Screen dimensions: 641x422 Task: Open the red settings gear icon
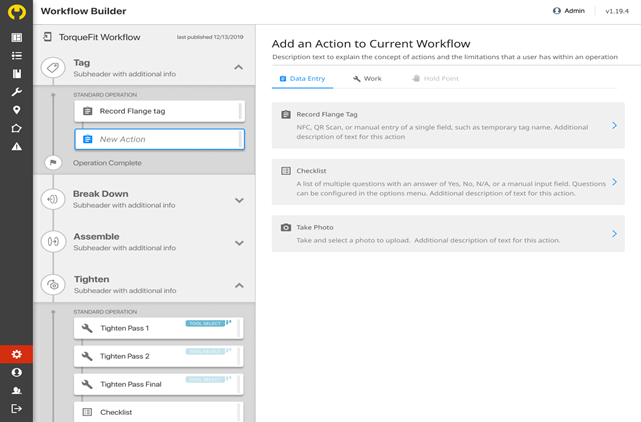point(16,354)
